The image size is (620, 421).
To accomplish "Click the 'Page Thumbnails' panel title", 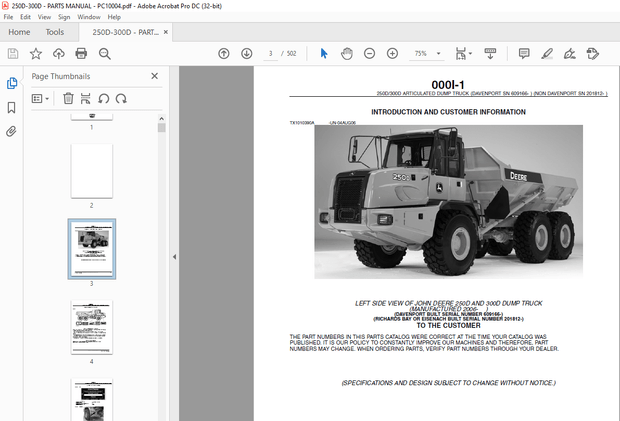I will [61, 76].
